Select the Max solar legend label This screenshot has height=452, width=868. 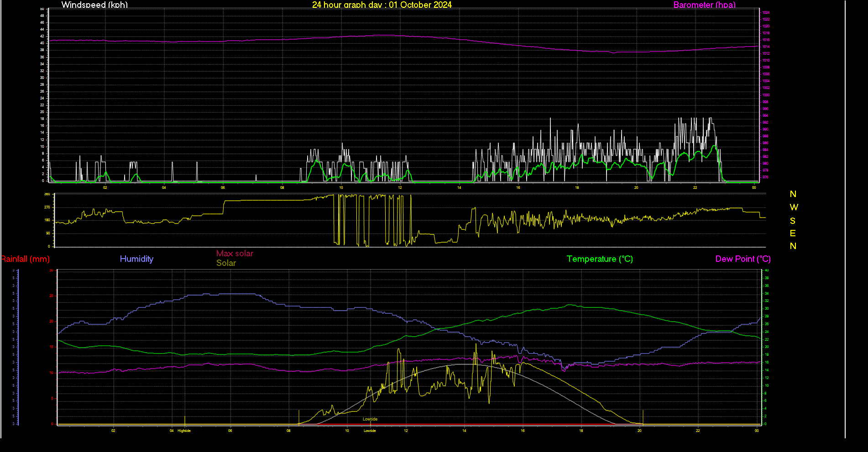[235, 254]
